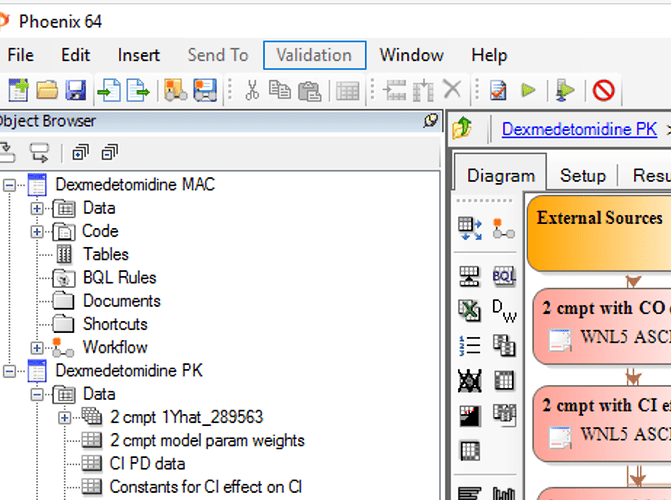
Task: Click the Dw tool icon in the toolbox
Action: point(504,310)
